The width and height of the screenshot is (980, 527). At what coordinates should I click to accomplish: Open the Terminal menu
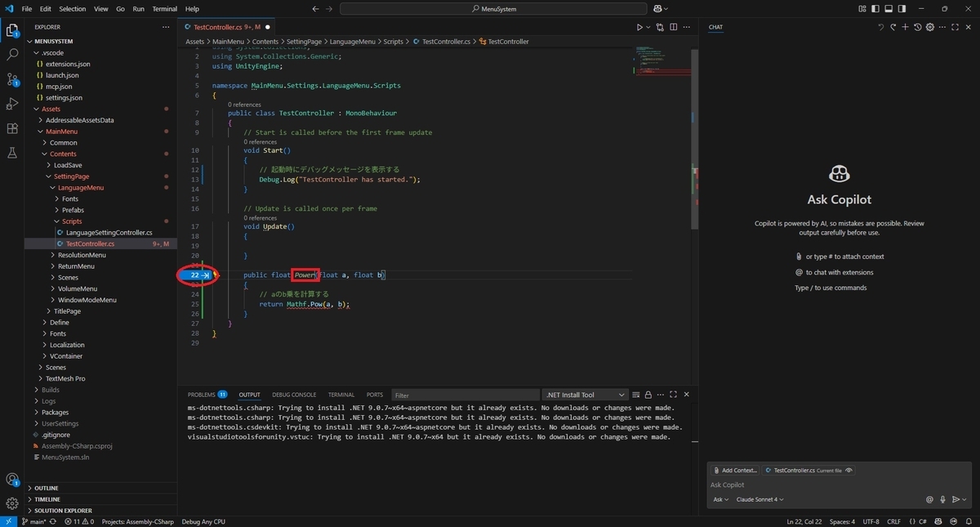[165, 9]
